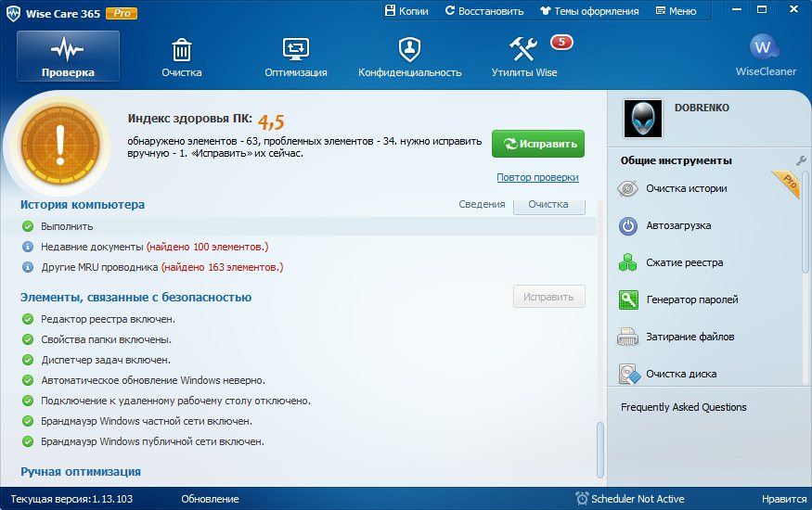The height and width of the screenshot is (510, 812).
Task: Click the Wise Care 365 shield logo
Action: tap(13, 14)
